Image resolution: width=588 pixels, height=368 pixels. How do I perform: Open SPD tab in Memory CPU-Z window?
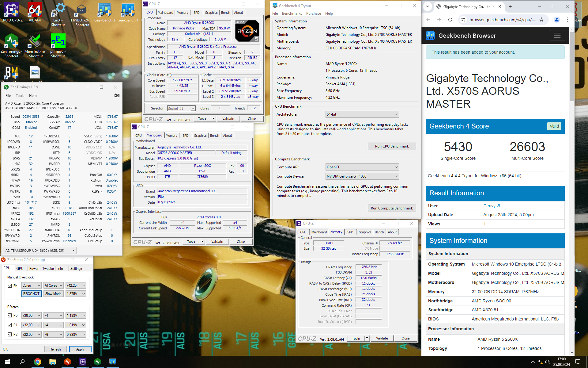coord(350,232)
